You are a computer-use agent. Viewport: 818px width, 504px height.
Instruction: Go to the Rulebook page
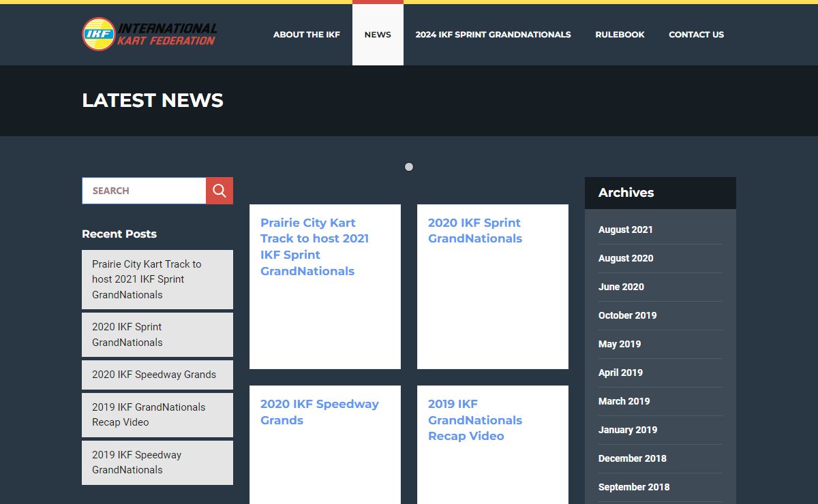tap(620, 35)
